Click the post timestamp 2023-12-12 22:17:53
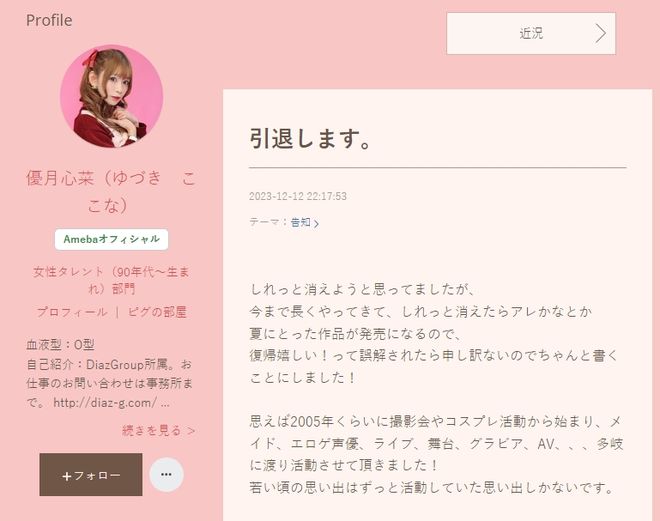Image resolution: width=660 pixels, height=521 pixels. (x=298, y=196)
